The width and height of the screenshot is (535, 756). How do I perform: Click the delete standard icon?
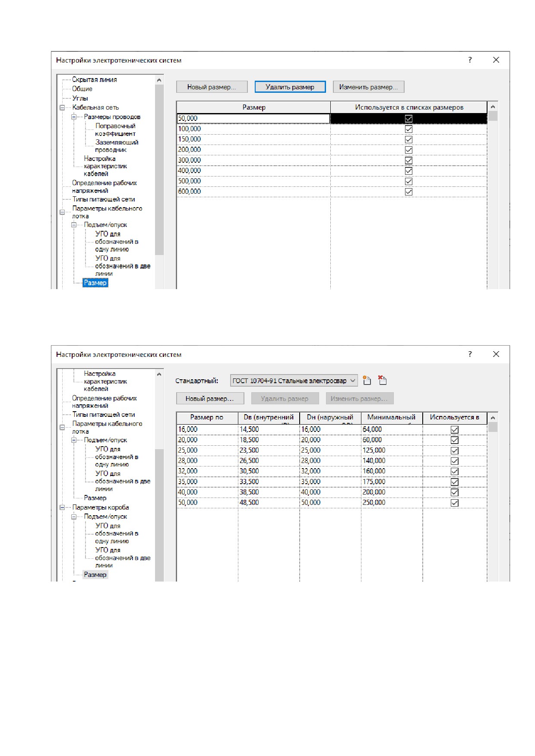pos(382,380)
